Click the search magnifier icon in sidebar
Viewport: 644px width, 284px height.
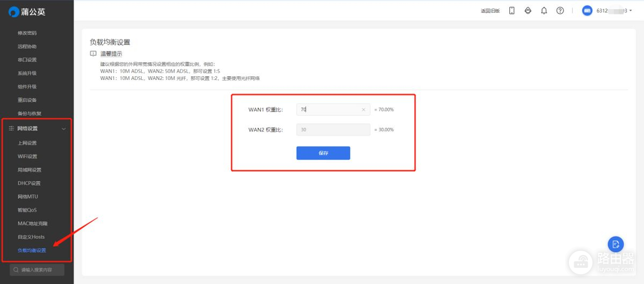pyautogui.click(x=16, y=270)
